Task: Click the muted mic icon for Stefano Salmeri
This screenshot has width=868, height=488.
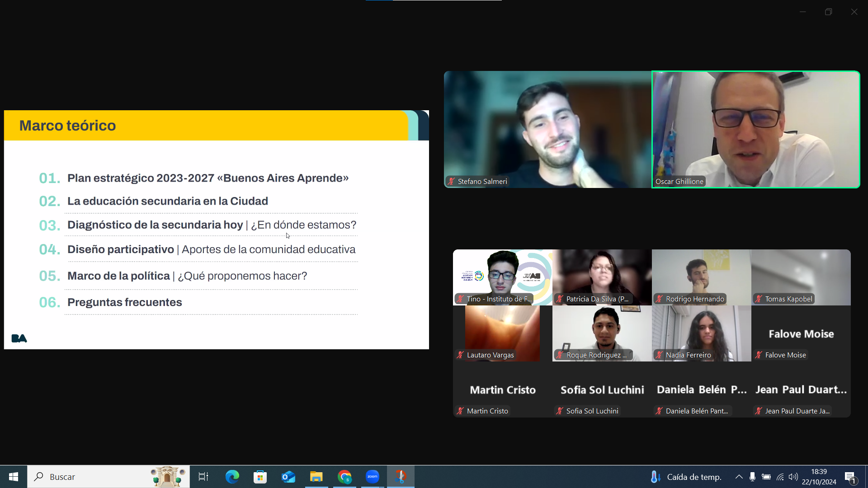Action: [451, 181]
